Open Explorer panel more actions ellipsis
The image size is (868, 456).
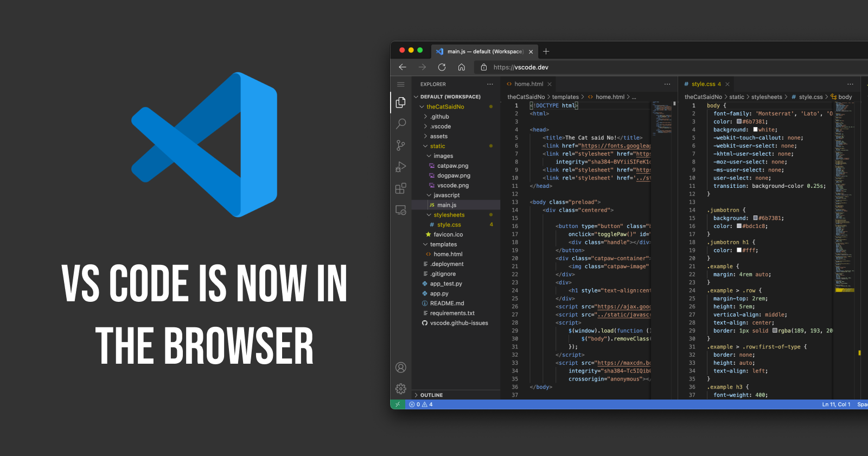[490, 84]
